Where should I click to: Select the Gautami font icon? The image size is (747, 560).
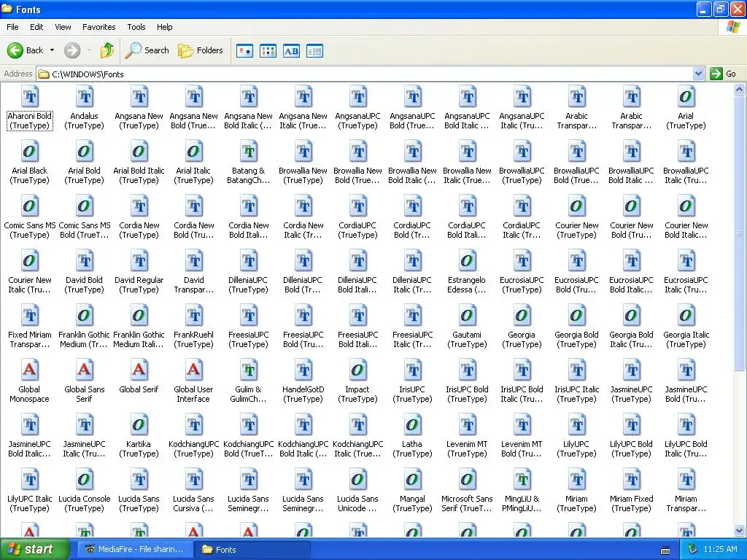[467, 316]
